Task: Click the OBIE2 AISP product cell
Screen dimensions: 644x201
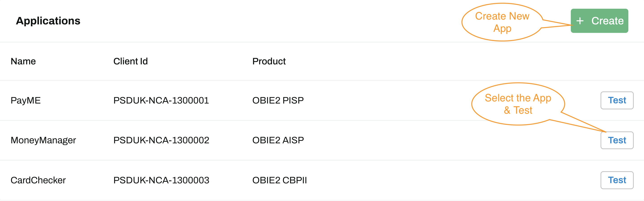Action: point(278,140)
